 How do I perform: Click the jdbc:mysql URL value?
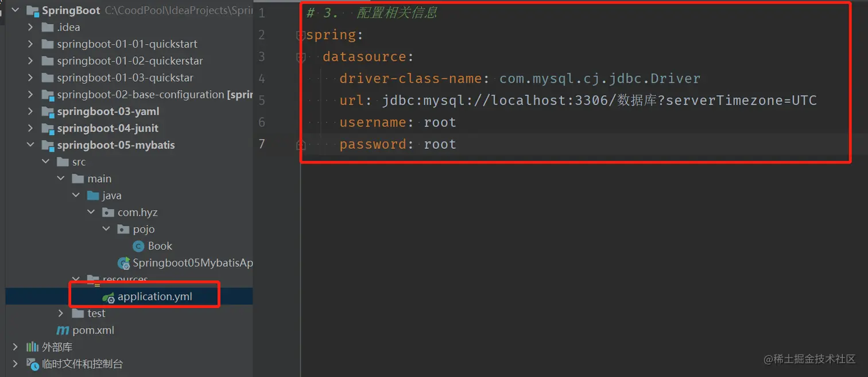pyautogui.click(x=599, y=101)
